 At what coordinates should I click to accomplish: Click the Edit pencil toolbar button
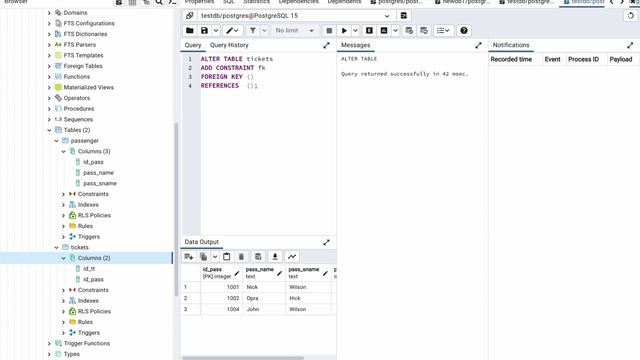point(232,31)
